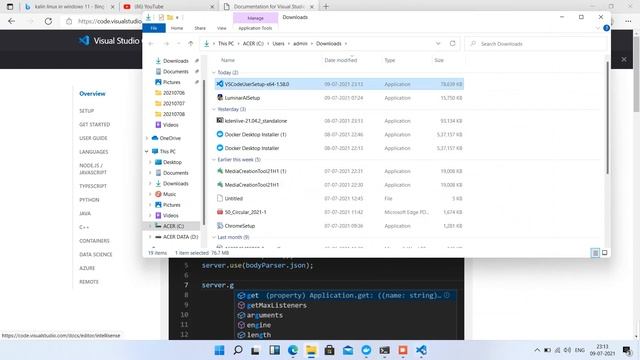Screen dimensions: 640x360
Task: Open Explorer help question mark icon
Action: coord(607,28)
